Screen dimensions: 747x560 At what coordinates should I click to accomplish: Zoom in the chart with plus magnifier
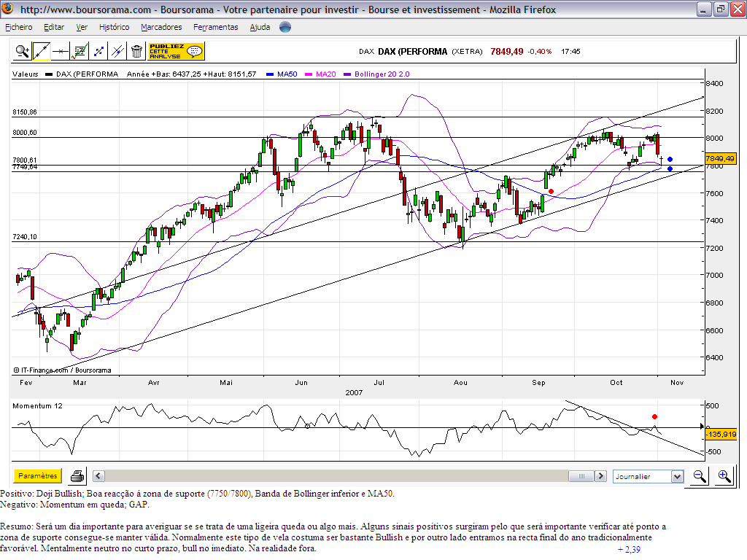(x=724, y=475)
